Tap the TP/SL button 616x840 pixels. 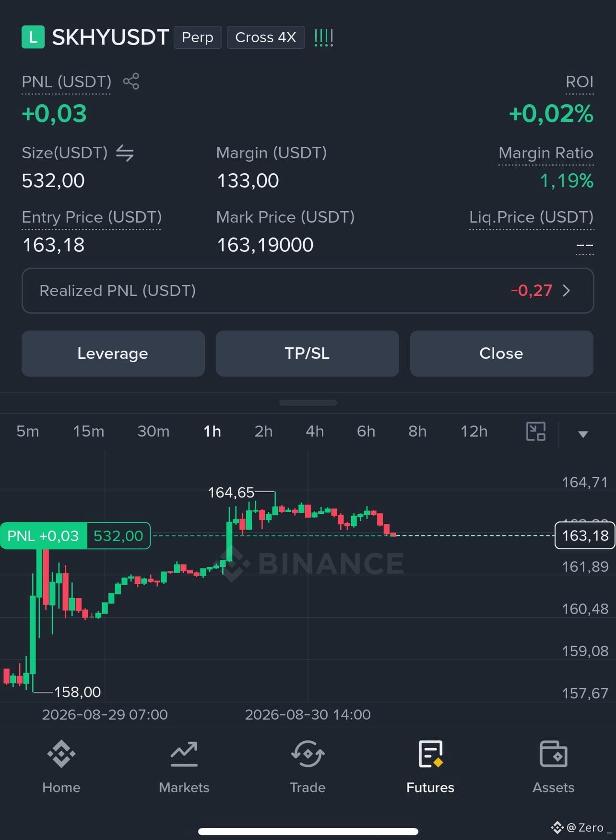tap(308, 354)
